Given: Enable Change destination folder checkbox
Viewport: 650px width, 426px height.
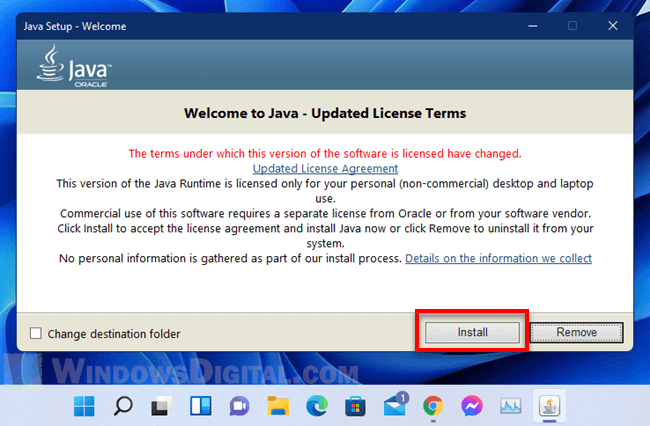Looking at the screenshot, I should click(x=36, y=333).
